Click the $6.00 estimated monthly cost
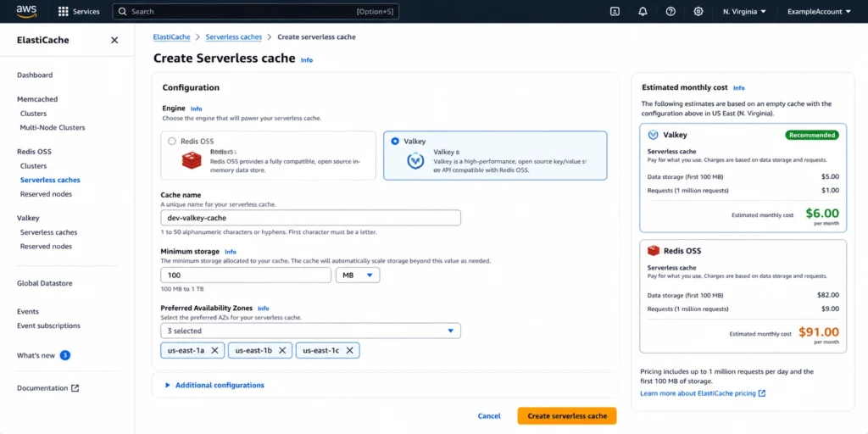 click(822, 213)
